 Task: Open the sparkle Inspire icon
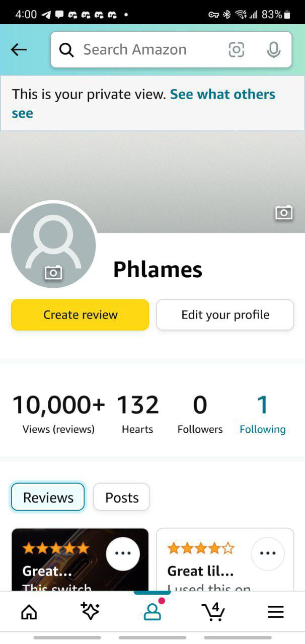(x=90, y=611)
